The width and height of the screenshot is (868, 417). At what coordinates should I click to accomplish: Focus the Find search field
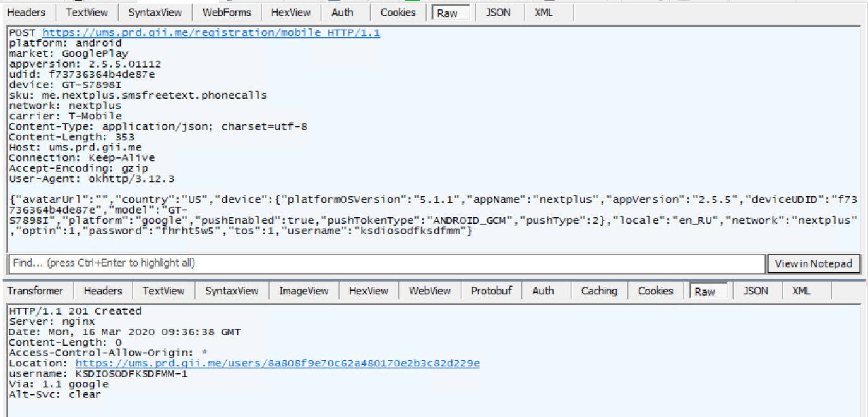click(x=386, y=263)
